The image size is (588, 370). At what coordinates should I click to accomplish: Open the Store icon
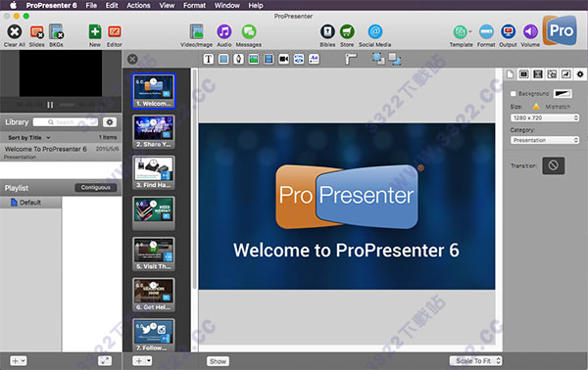pyautogui.click(x=347, y=32)
